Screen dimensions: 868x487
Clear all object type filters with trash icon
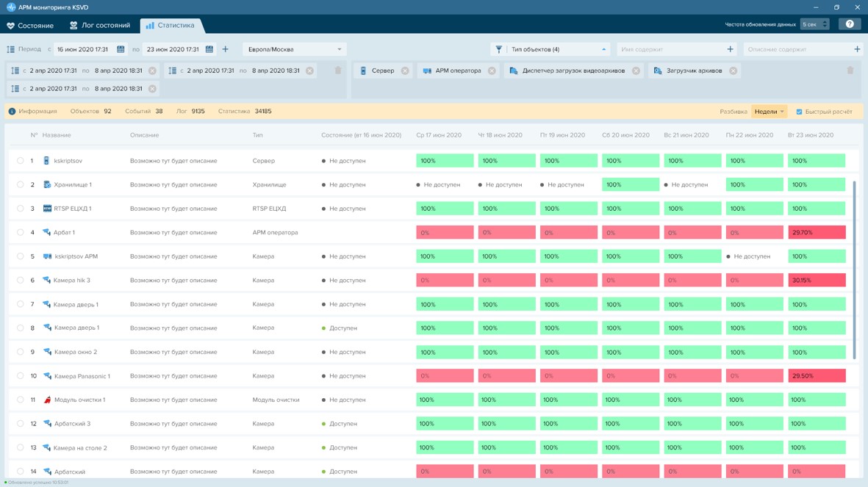point(850,71)
